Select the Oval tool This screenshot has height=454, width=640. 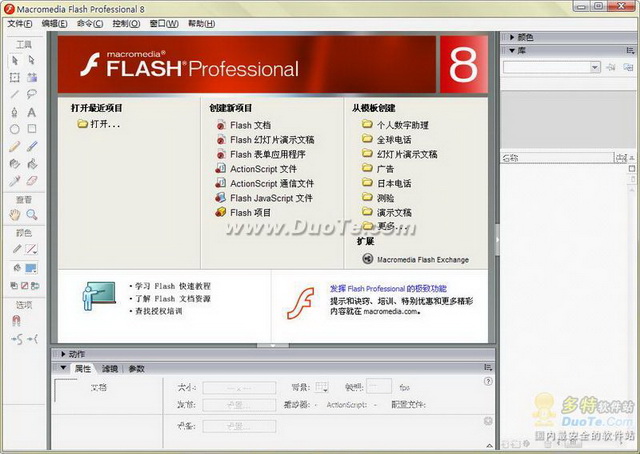15,129
